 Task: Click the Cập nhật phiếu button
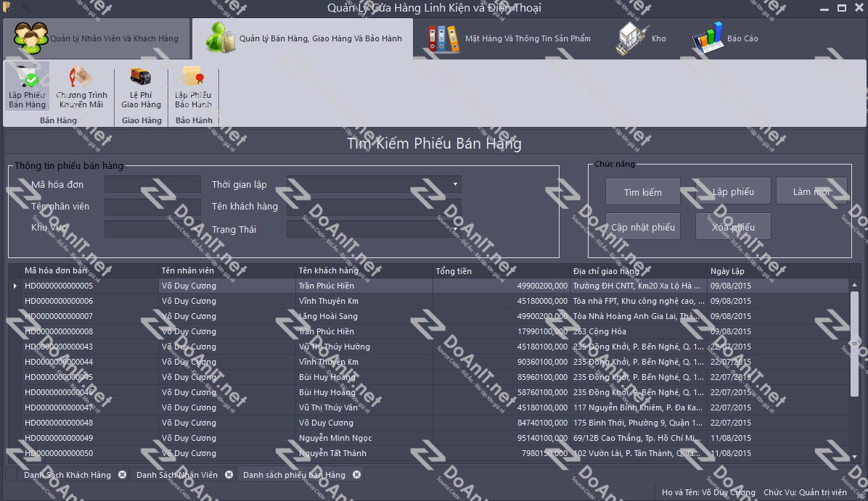tap(642, 227)
